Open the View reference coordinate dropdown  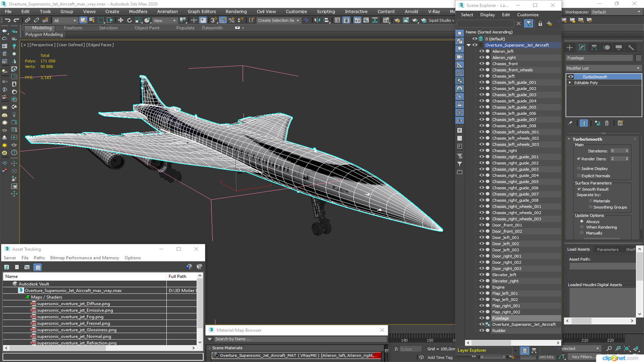pos(164,20)
